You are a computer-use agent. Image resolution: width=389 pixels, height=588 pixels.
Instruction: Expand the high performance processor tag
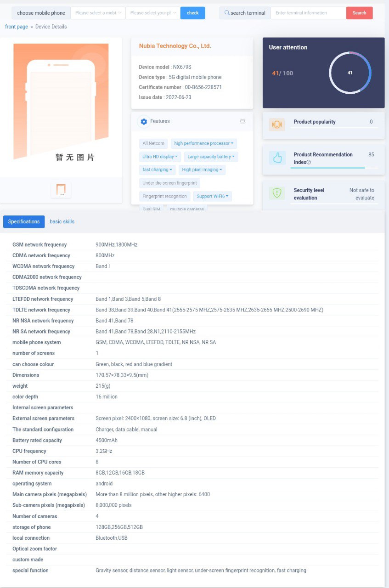(204, 143)
